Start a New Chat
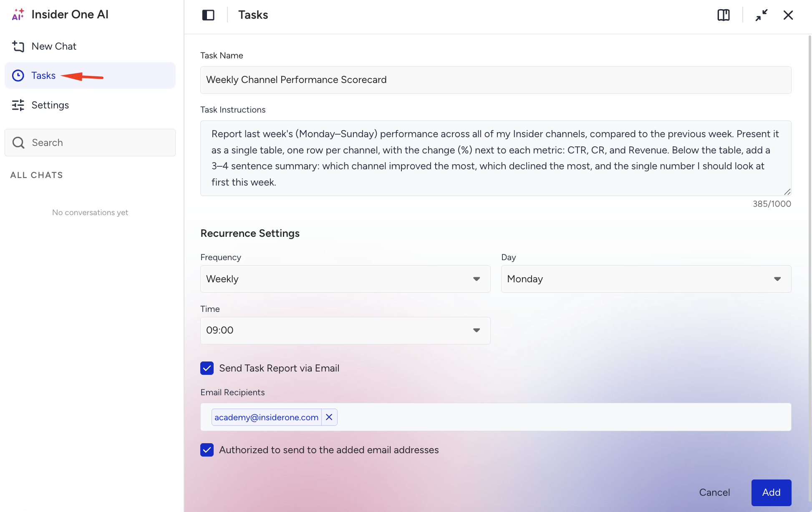 90,46
